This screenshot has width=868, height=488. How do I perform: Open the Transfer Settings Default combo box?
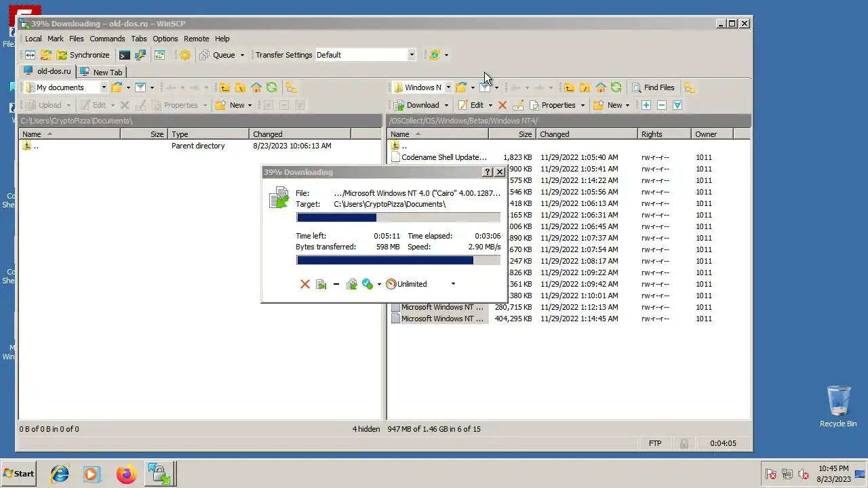pyautogui.click(x=366, y=55)
